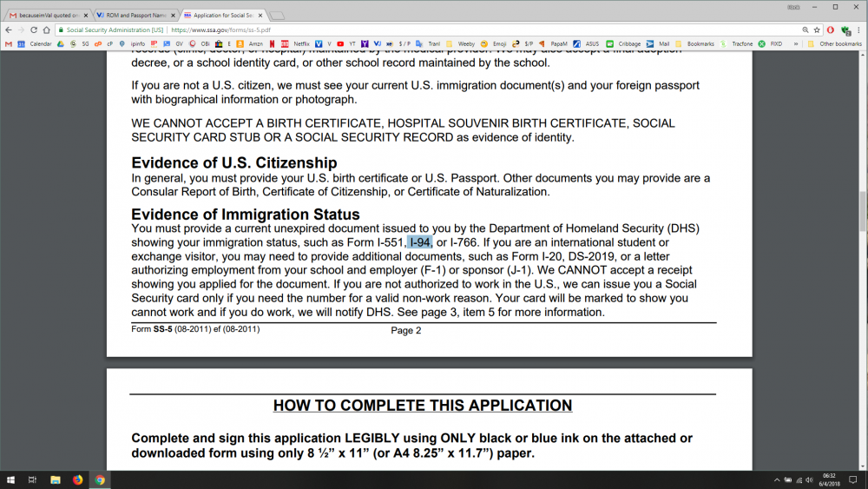The width and height of the screenshot is (868, 489).
Task: Open the Opera extension icon
Action: 831,30
